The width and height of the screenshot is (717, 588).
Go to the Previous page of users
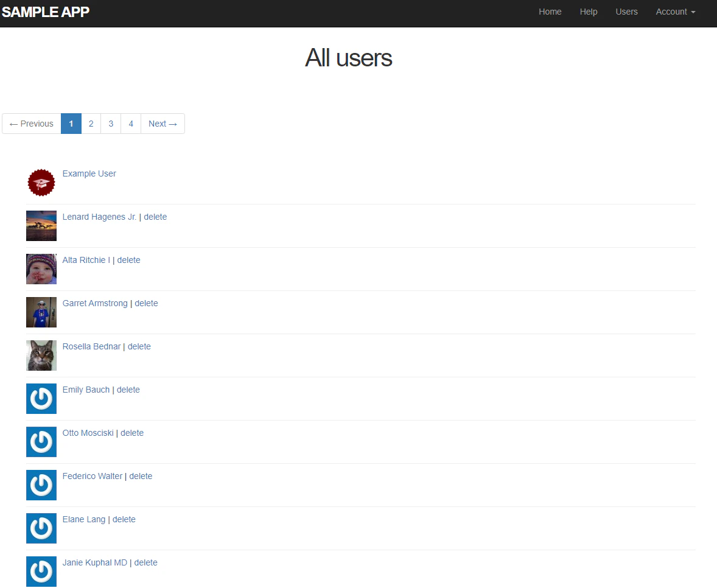pyautogui.click(x=32, y=124)
